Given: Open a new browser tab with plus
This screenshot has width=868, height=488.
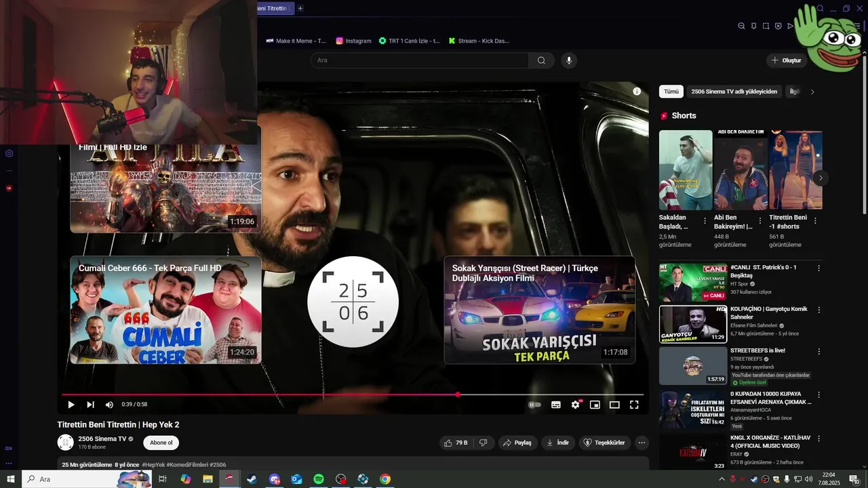Looking at the screenshot, I should tap(300, 8).
